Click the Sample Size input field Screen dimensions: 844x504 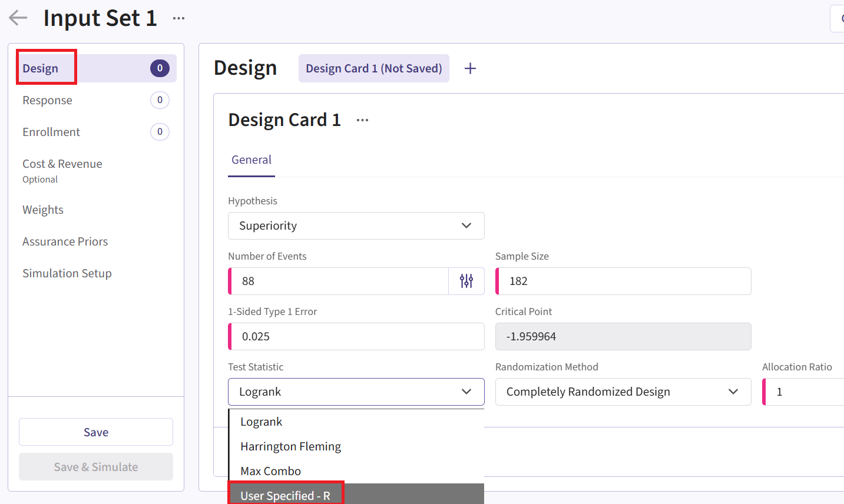point(624,281)
